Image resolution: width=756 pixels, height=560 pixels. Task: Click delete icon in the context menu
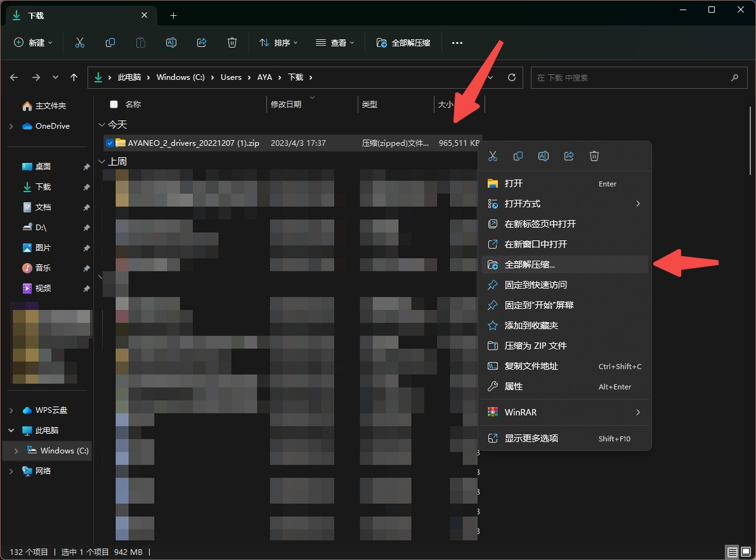coord(594,156)
